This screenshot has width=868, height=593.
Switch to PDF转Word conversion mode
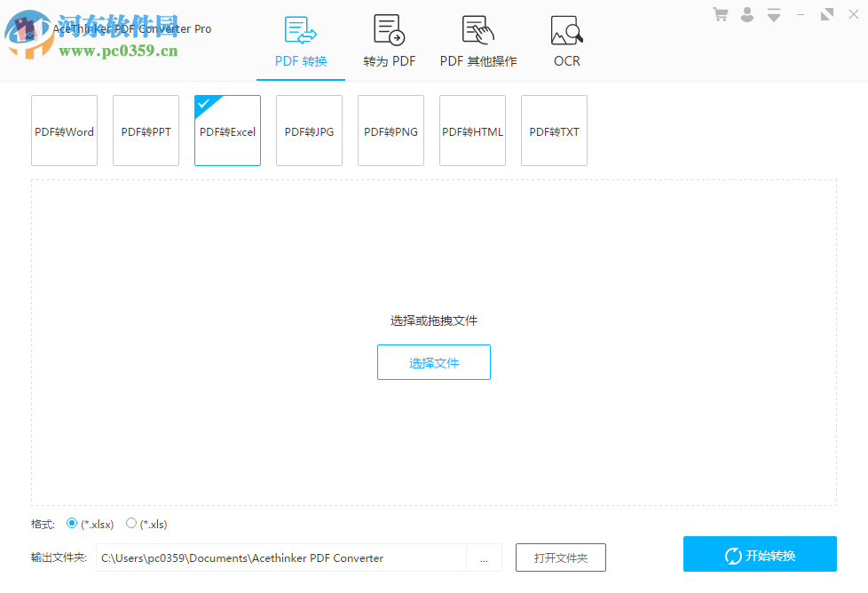point(64,130)
